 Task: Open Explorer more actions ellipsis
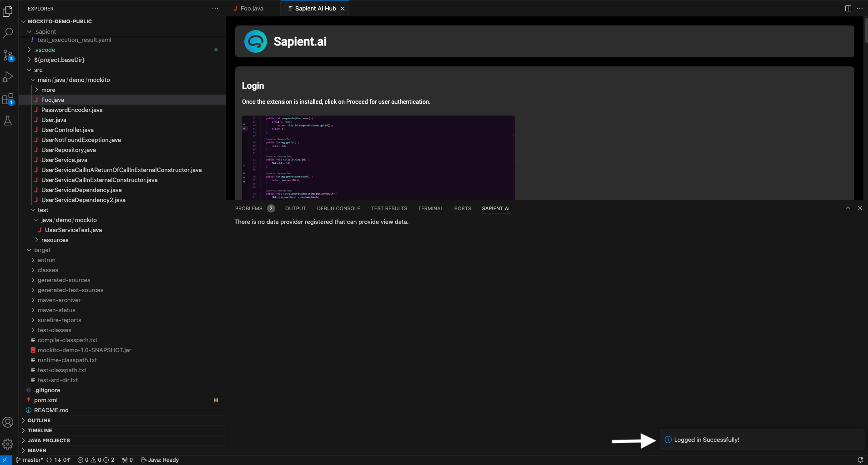coord(215,9)
